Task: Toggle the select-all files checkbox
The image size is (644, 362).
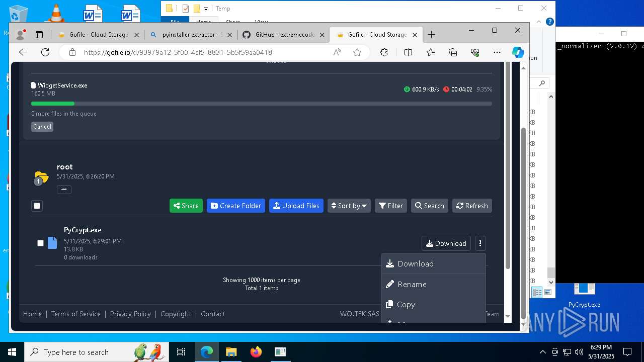Action: tap(37, 206)
